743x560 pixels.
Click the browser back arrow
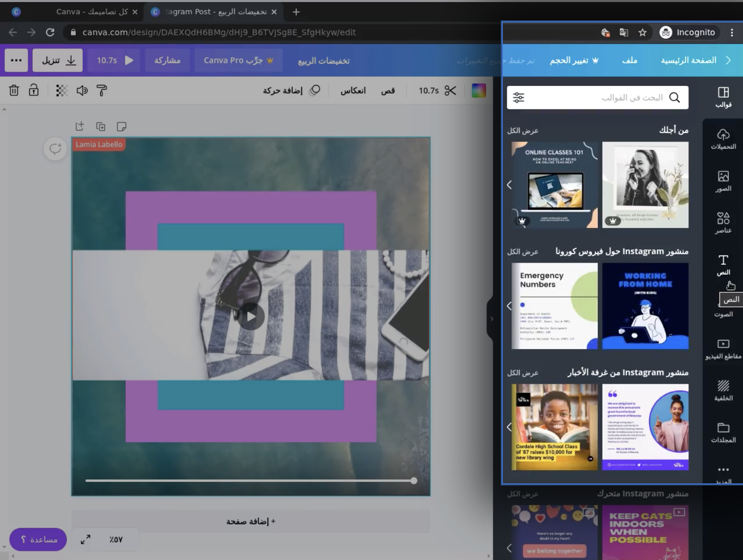(x=13, y=32)
